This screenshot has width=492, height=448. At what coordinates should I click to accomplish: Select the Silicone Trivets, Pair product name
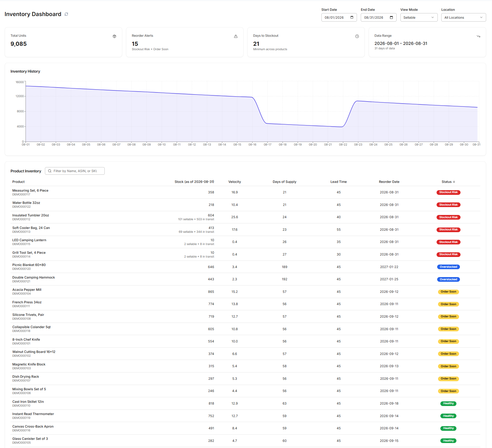tap(28, 315)
